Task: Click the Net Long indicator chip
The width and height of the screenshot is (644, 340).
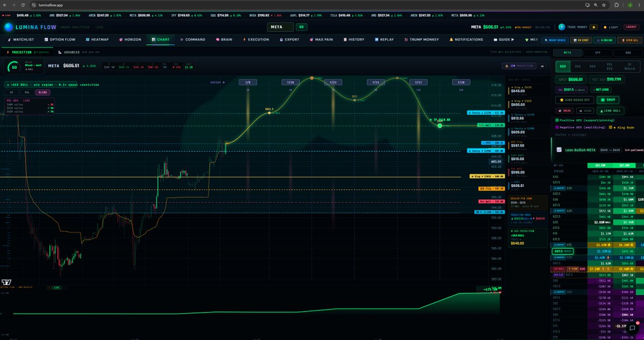Action: pos(601,89)
